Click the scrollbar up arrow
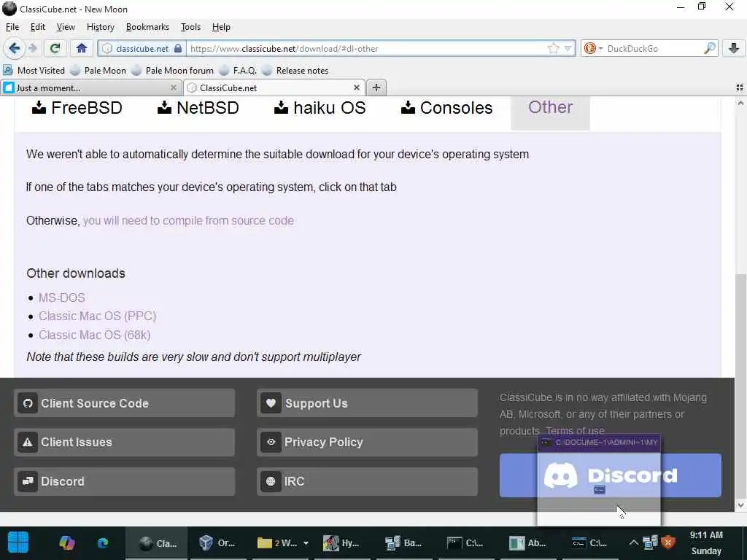Viewport: 747px width, 560px height. pos(740,102)
